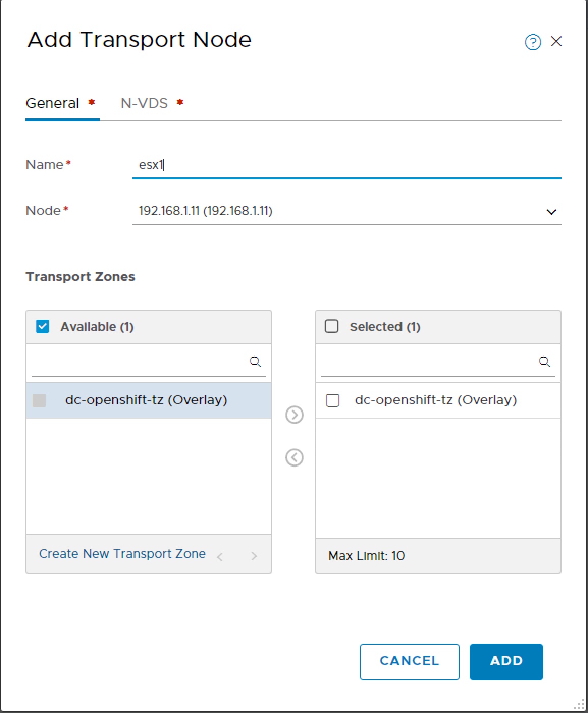Click into the Name field containing esx1
Screen dimensions: 588x713
coord(306,164)
